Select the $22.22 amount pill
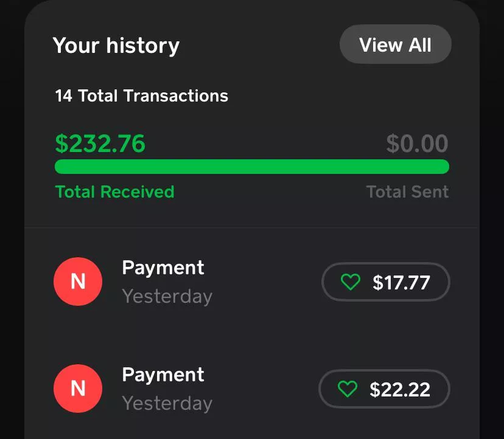Viewport: 504px width, 439px height. pyautogui.click(x=400, y=389)
